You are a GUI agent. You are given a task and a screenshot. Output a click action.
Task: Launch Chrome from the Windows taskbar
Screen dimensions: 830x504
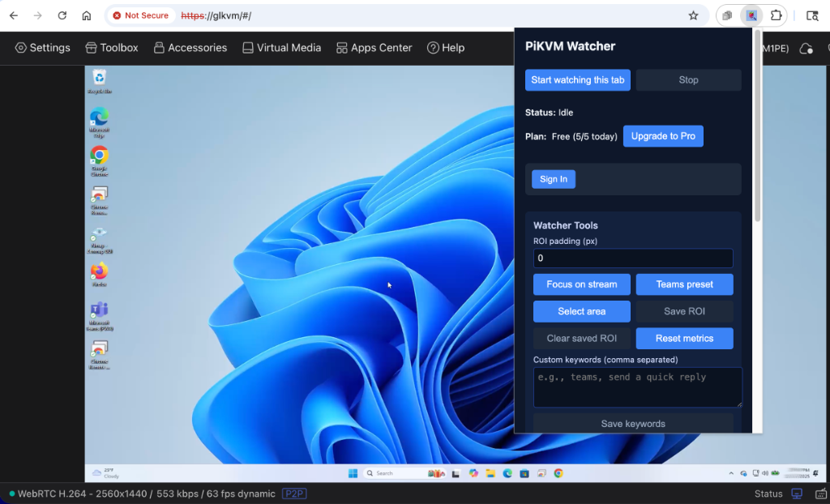point(558,472)
